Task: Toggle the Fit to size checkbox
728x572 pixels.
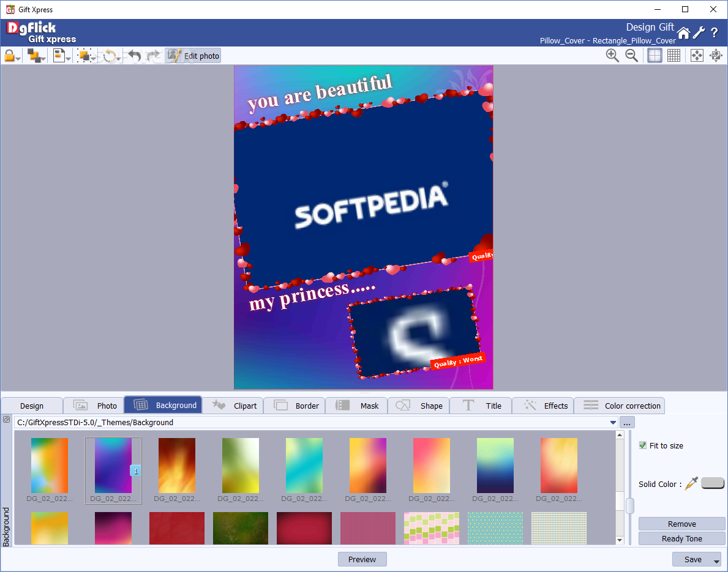Action: coord(642,445)
